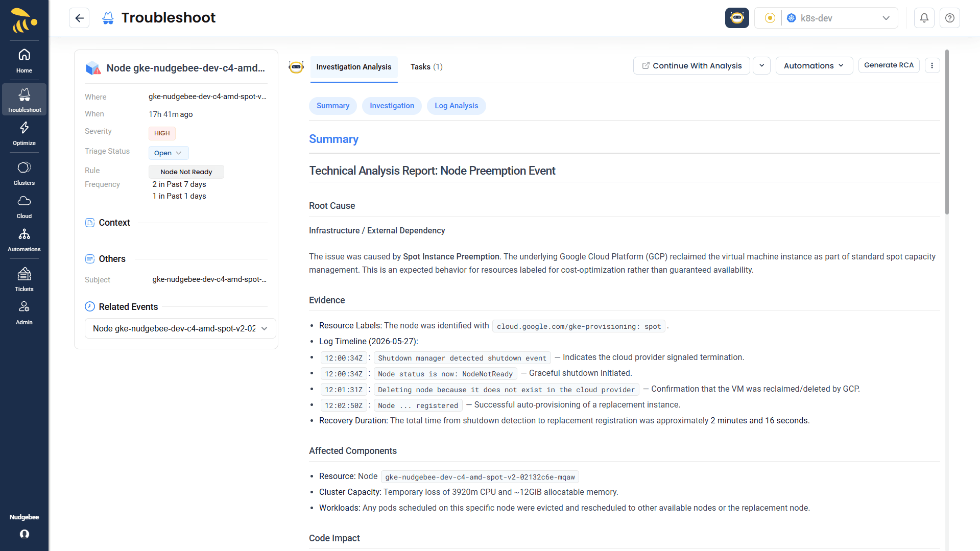
Task: Click the Node Not Ready rule tag
Action: click(x=186, y=172)
